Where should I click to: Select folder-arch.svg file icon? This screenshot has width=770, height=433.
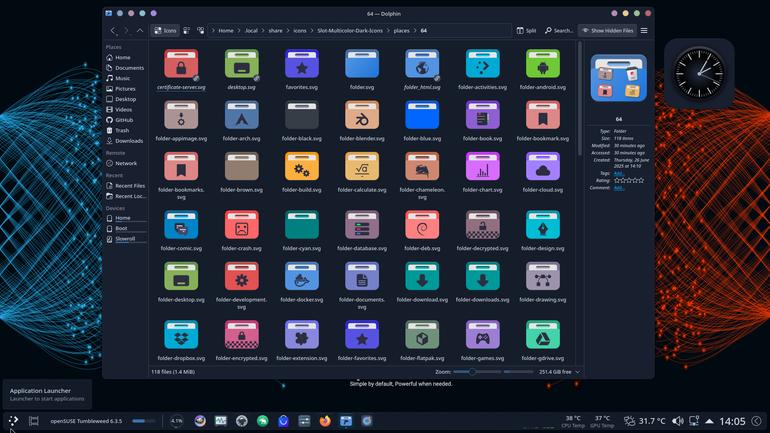241,115
